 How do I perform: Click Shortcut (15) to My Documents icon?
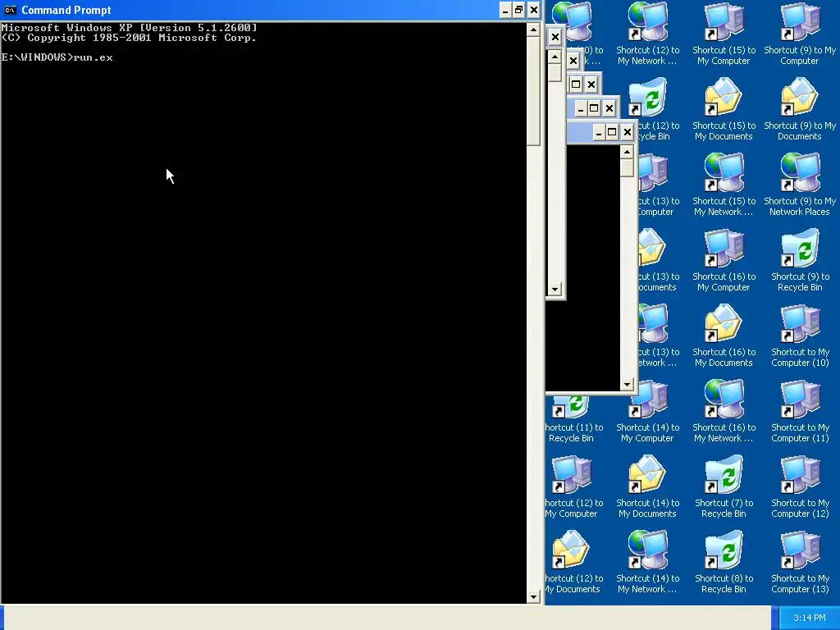(724, 109)
